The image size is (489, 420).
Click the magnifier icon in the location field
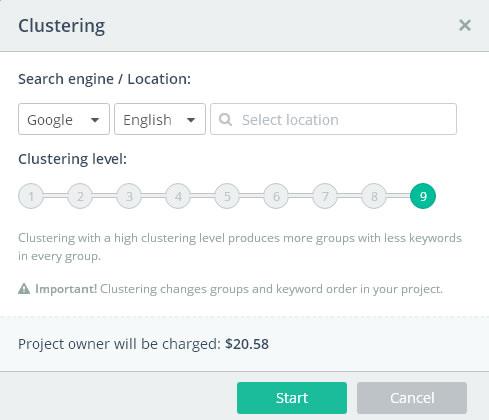pos(226,119)
